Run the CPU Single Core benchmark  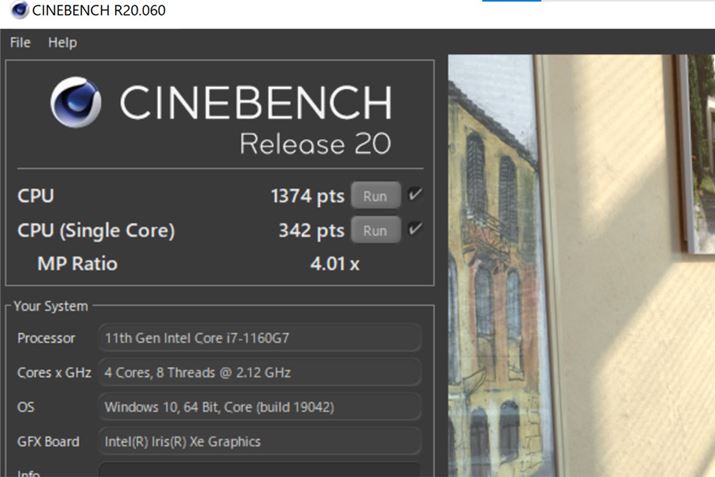376,230
